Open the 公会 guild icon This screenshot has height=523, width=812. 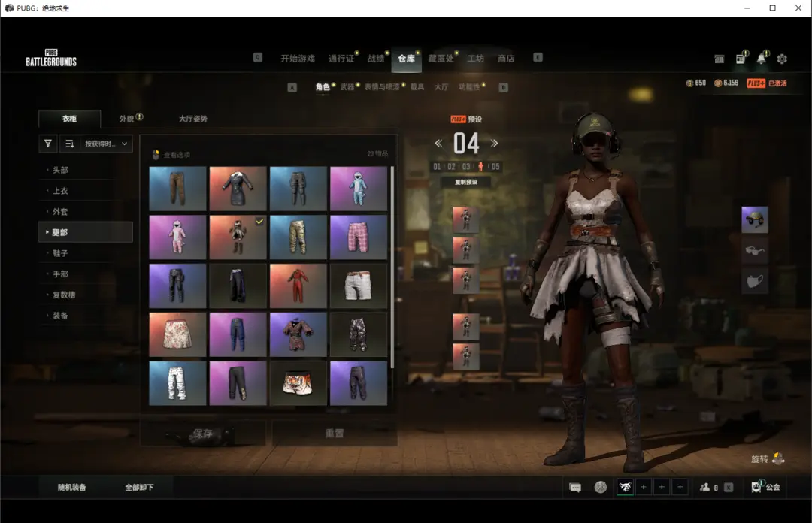pos(766,487)
